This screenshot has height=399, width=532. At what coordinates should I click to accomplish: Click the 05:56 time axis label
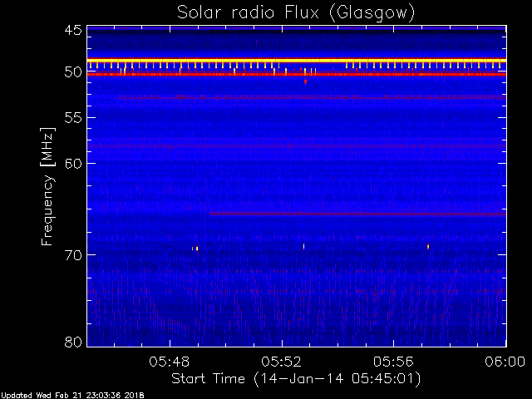393,362
